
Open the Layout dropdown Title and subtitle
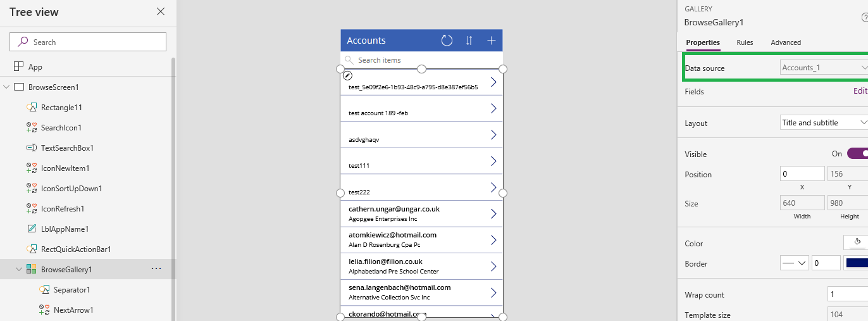click(x=824, y=123)
